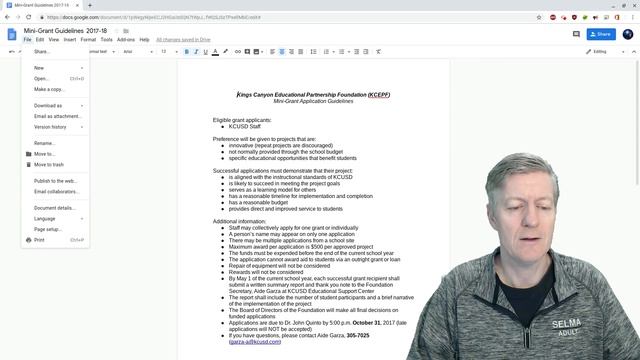Choose Open in the File menu
Image resolution: width=640 pixels, height=360 pixels.
tap(56, 78)
